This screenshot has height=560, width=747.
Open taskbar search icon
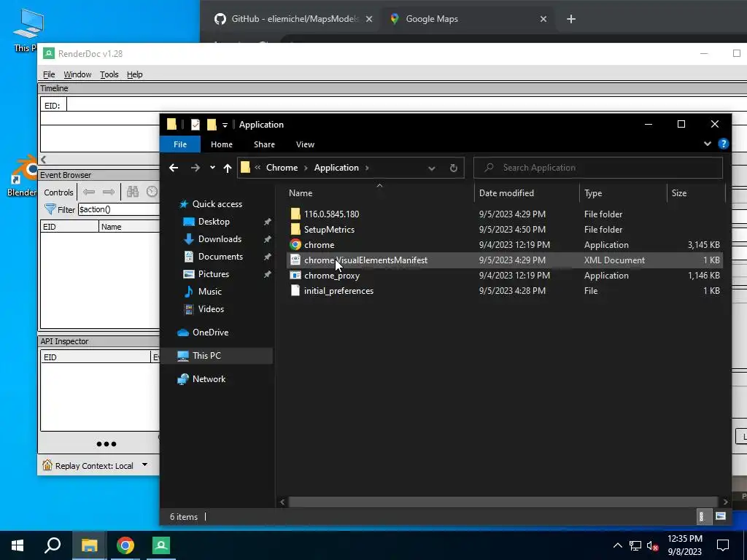pyautogui.click(x=53, y=545)
